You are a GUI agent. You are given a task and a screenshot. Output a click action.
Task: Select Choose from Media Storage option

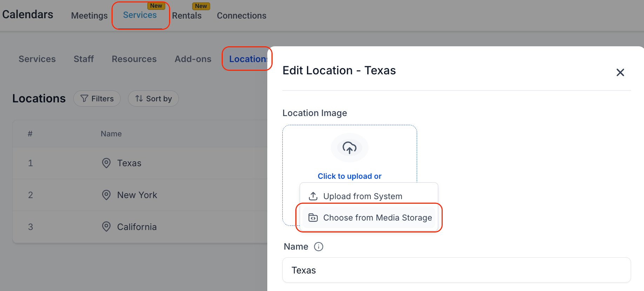click(369, 218)
